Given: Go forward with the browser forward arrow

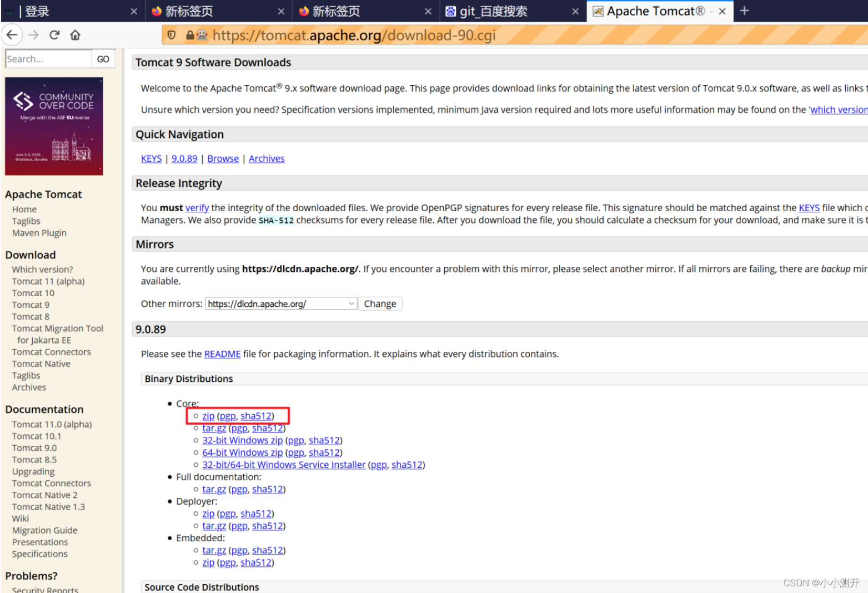Looking at the screenshot, I should (33, 35).
